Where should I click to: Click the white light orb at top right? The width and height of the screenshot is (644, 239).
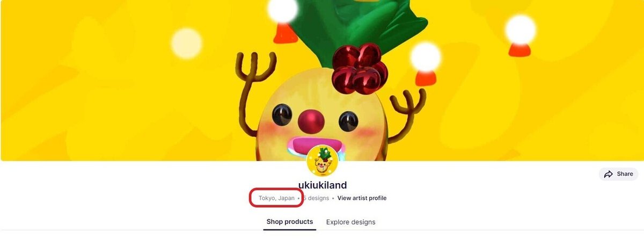point(520,30)
